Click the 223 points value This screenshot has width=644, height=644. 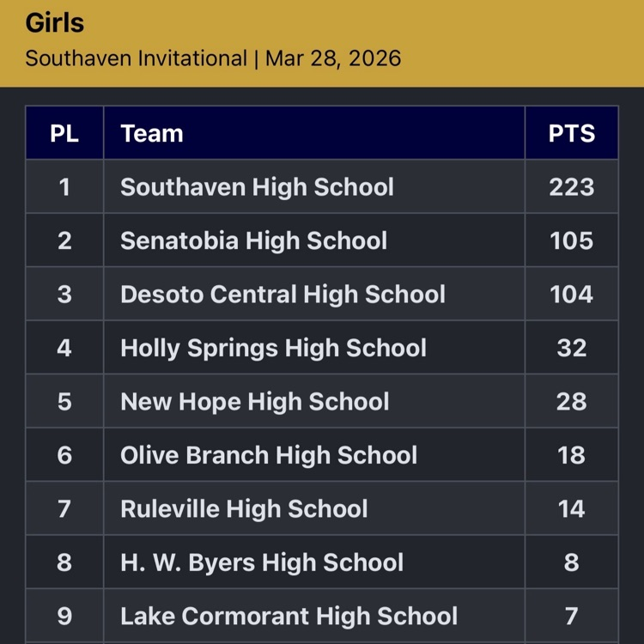pos(571,187)
